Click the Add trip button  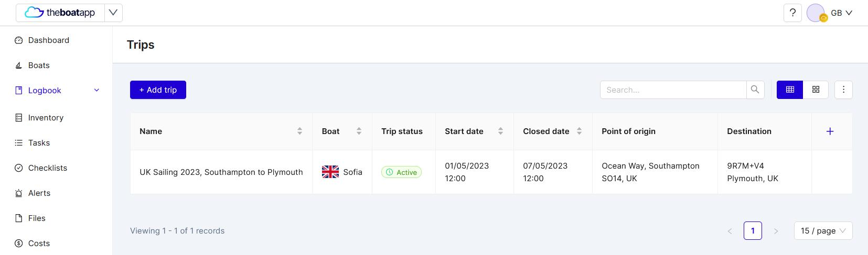point(158,90)
